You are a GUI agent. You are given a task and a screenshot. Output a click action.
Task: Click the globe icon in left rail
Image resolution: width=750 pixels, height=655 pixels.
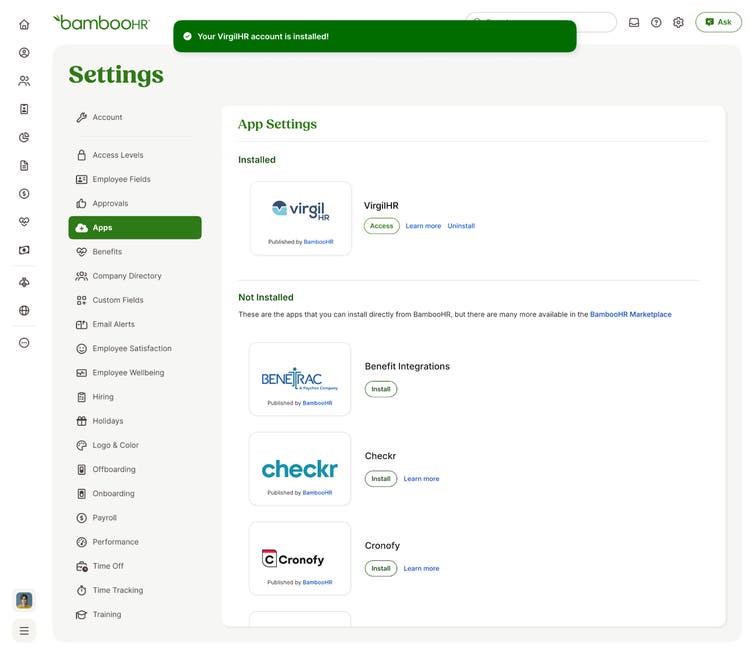[x=24, y=311]
